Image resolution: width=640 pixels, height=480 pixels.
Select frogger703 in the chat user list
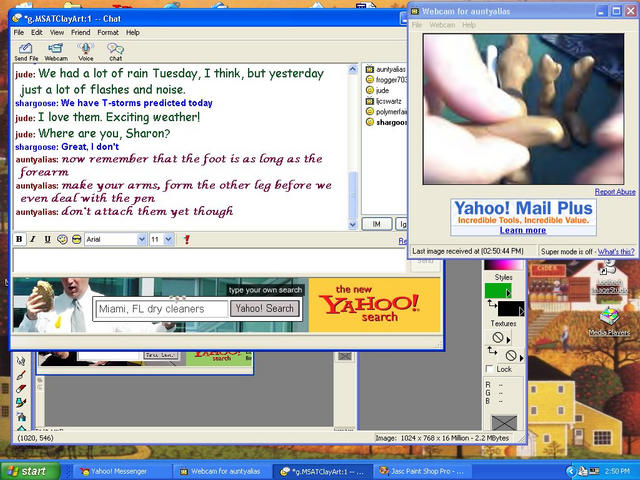point(386,80)
